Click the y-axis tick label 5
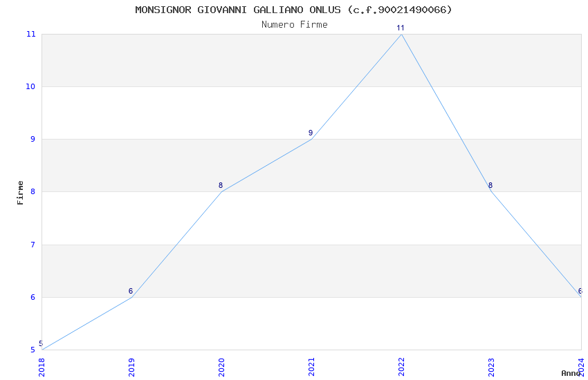 point(33,350)
